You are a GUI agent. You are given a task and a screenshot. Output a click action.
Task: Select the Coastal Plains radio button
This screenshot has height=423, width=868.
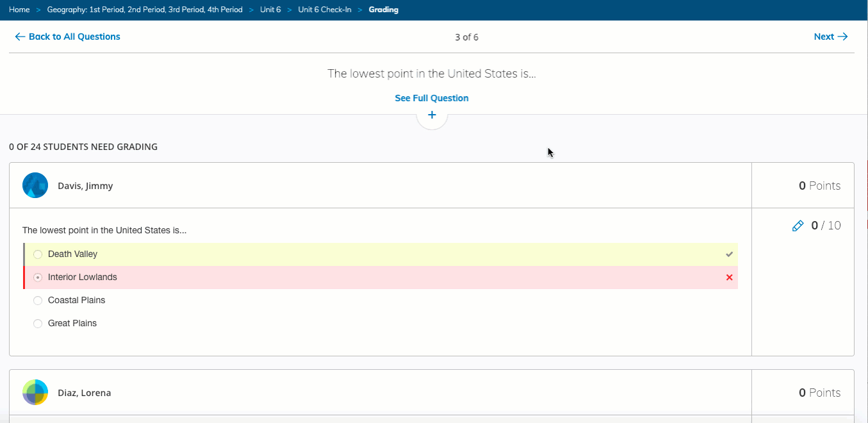click(38, 301)
